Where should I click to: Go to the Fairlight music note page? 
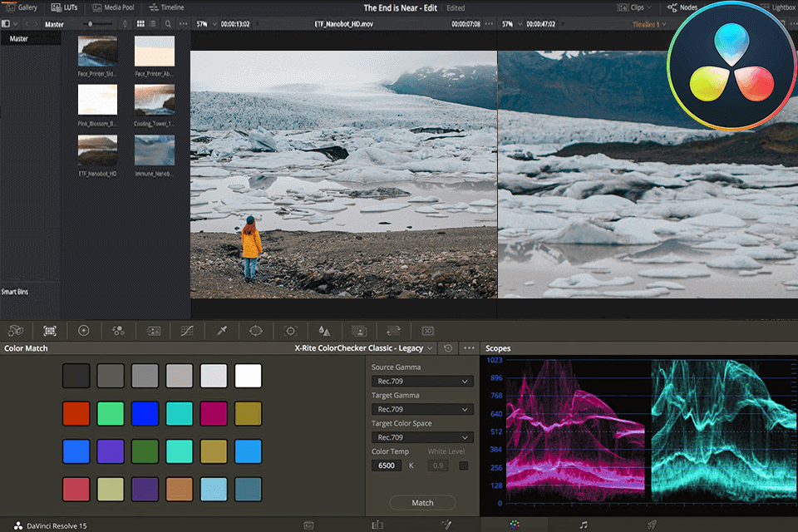click(584, 525)
